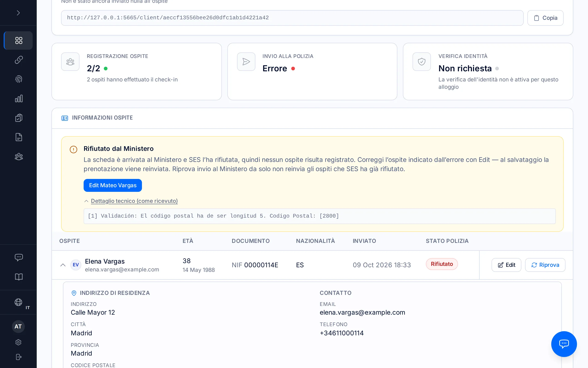
Task: Expand the sidebar with the arrow icon
Action: click(x=18, y=13)
